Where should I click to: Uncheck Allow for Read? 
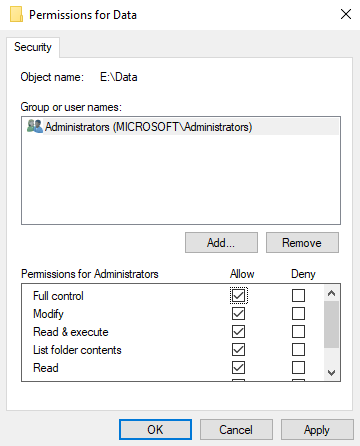click(x=238, y=368)
